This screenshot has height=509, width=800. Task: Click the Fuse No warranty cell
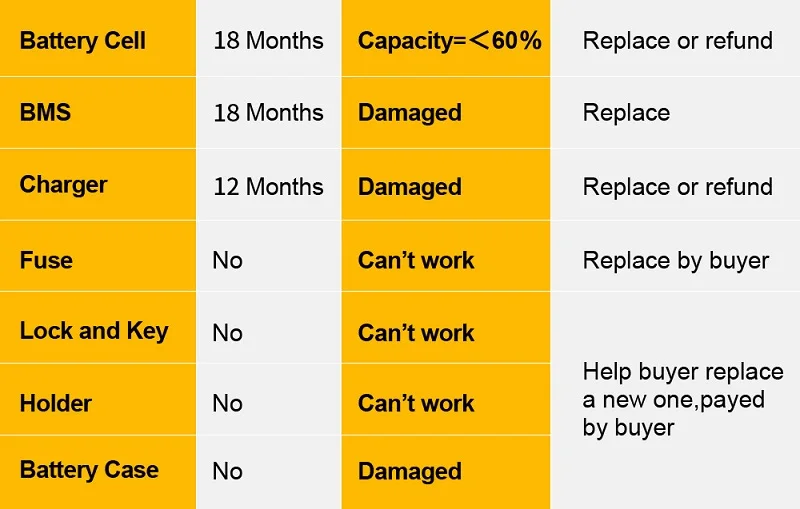coord(228,260)
